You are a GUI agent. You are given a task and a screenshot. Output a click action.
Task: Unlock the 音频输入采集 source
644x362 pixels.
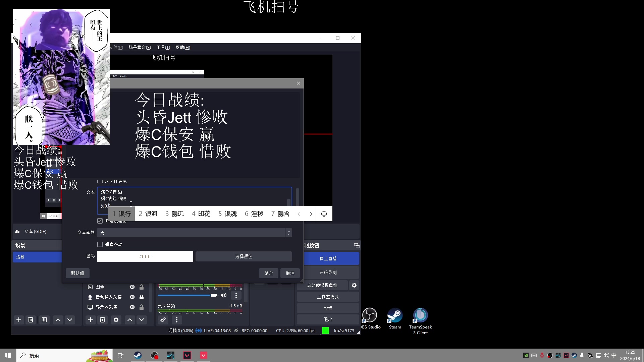coord(142,297)
